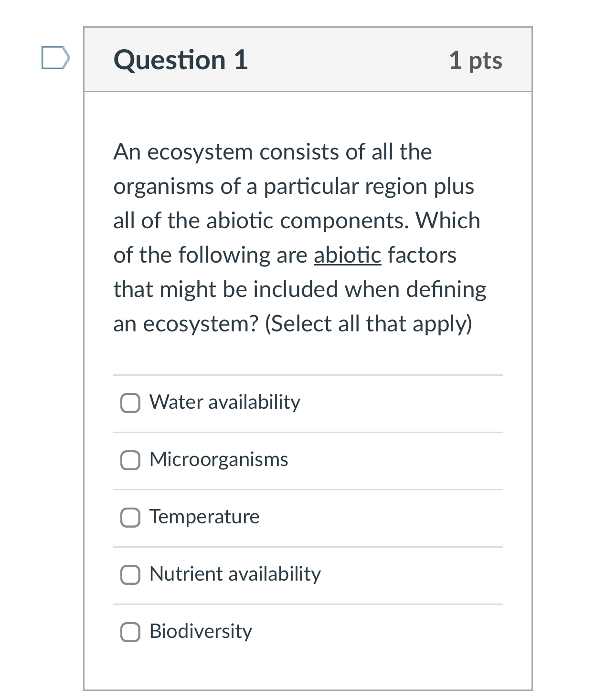Image resolution: width=616 pixels, height=700 pixels.
Task: Check the Nutrient availability checkbox
Action: click(130, 575)
